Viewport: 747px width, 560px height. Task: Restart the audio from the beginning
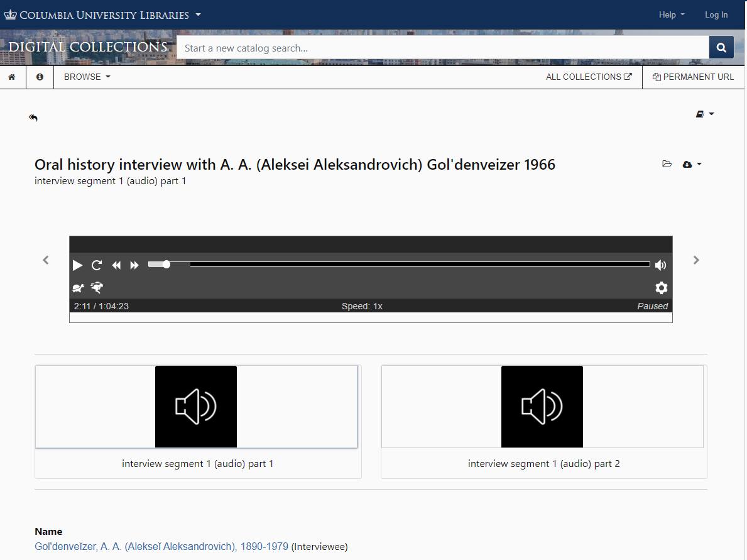[x=97, y=265]
